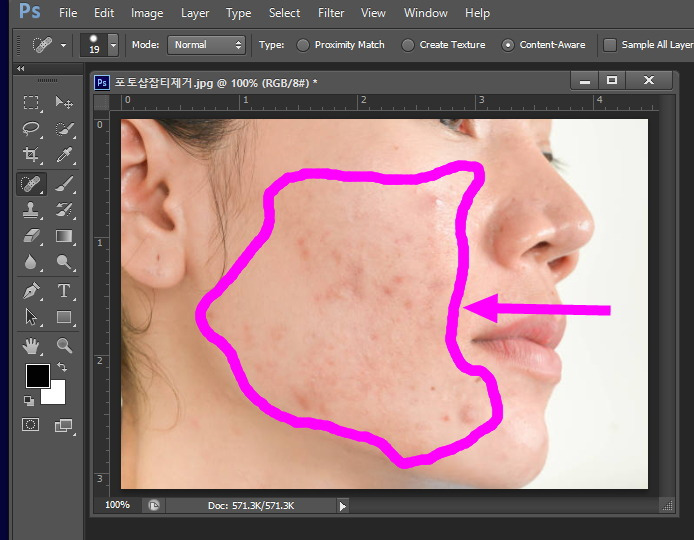Select the Rectangle shape tool
Image resolution: width=694 pixels, height=540 pixels.
click(64, 317)
